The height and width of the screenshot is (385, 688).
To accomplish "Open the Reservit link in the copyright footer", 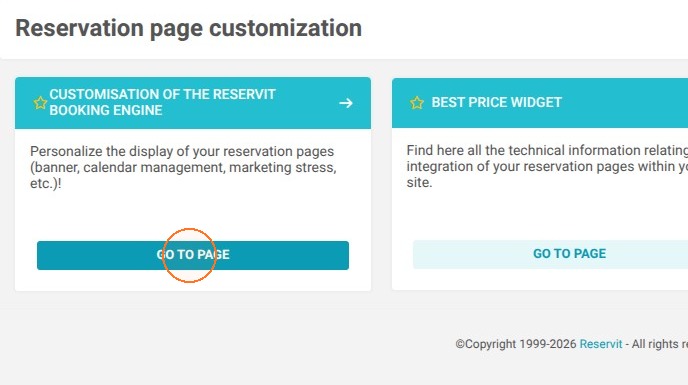I will [x=601, y=344].
